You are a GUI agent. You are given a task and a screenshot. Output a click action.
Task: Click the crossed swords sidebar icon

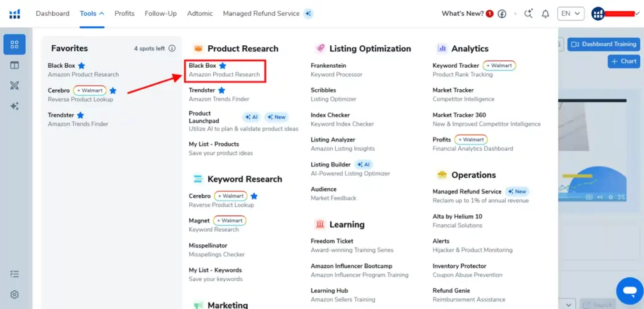coord(14,86)
